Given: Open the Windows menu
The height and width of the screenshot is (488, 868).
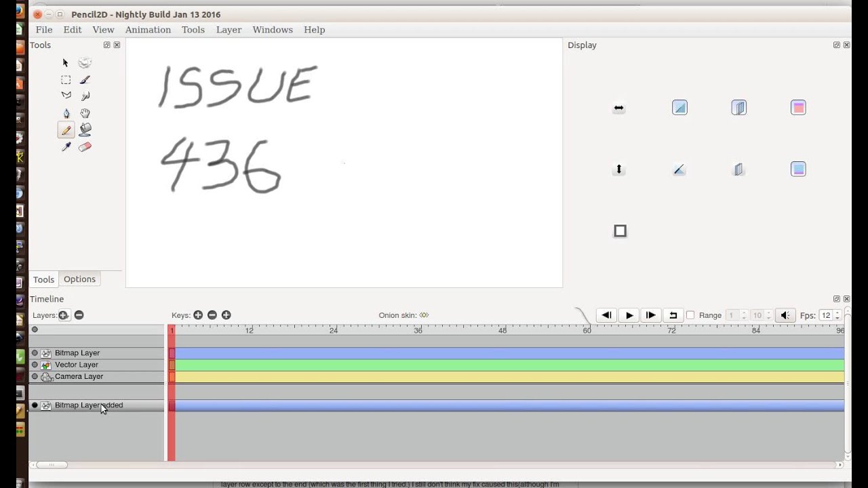Looking at the screenshot, I should (x=273, y=30).
